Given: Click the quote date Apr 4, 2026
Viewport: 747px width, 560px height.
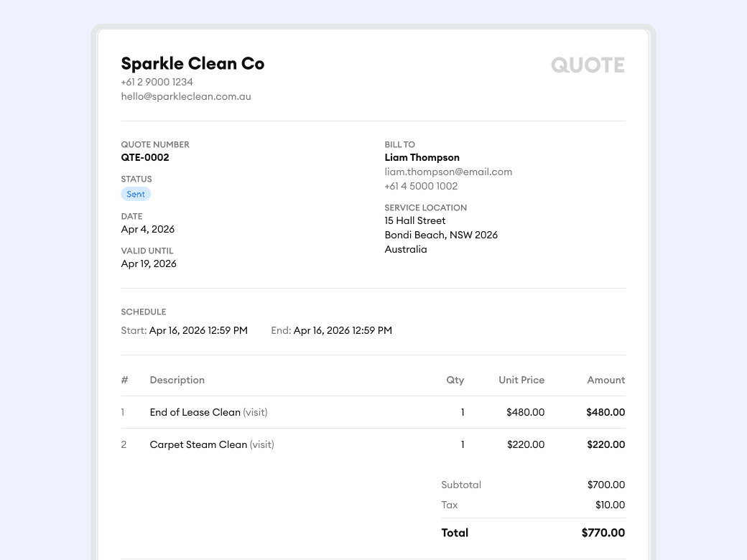Looking at the screenshot, I should coord(148,229).
